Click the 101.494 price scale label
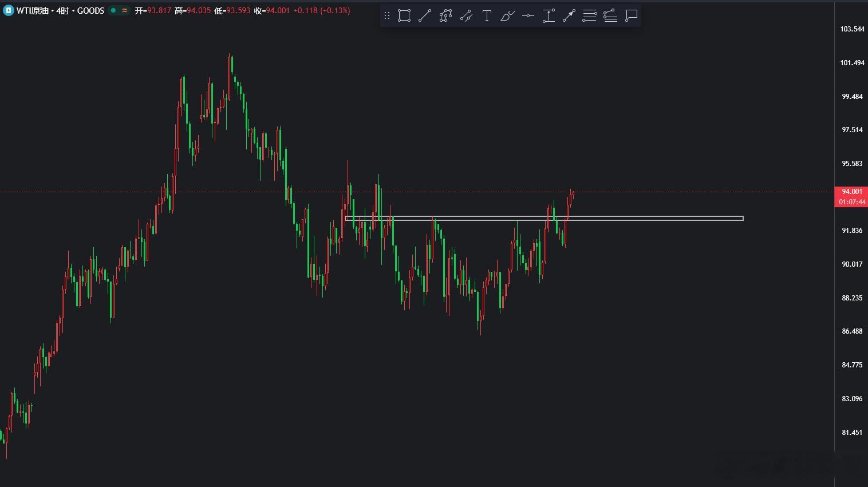The height and width of the screenshot is (487, 868). tap(852, 63)
